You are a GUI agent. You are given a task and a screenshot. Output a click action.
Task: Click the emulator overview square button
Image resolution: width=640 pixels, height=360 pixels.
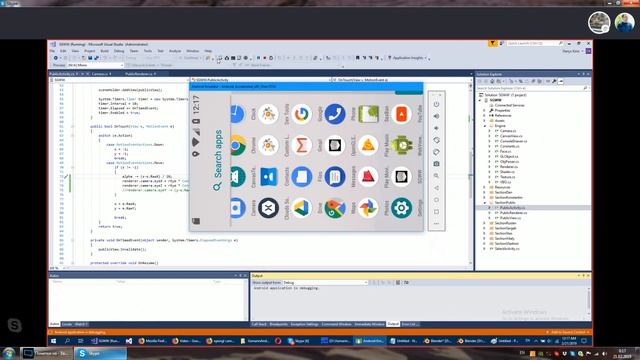tap(436, 212)
